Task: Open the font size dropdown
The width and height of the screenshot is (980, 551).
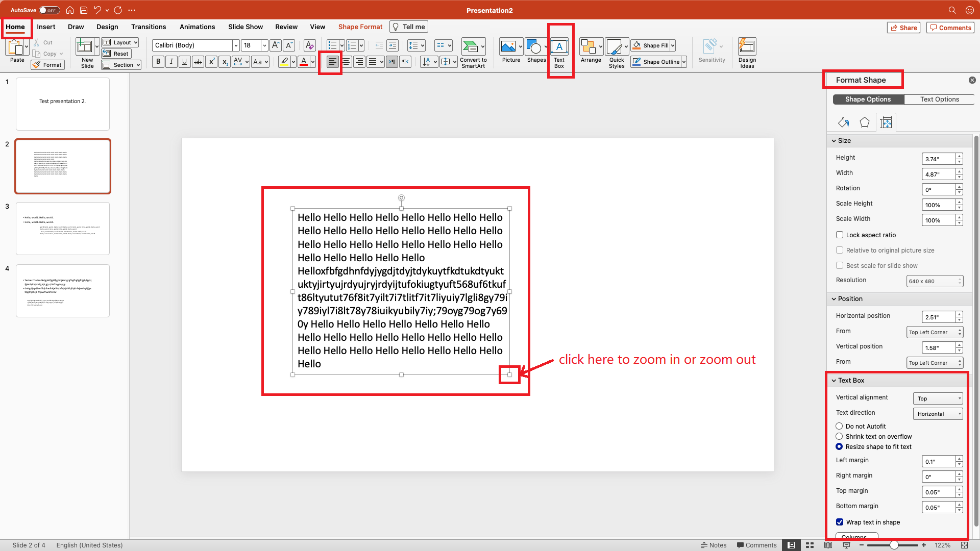Action: (264, 45)
